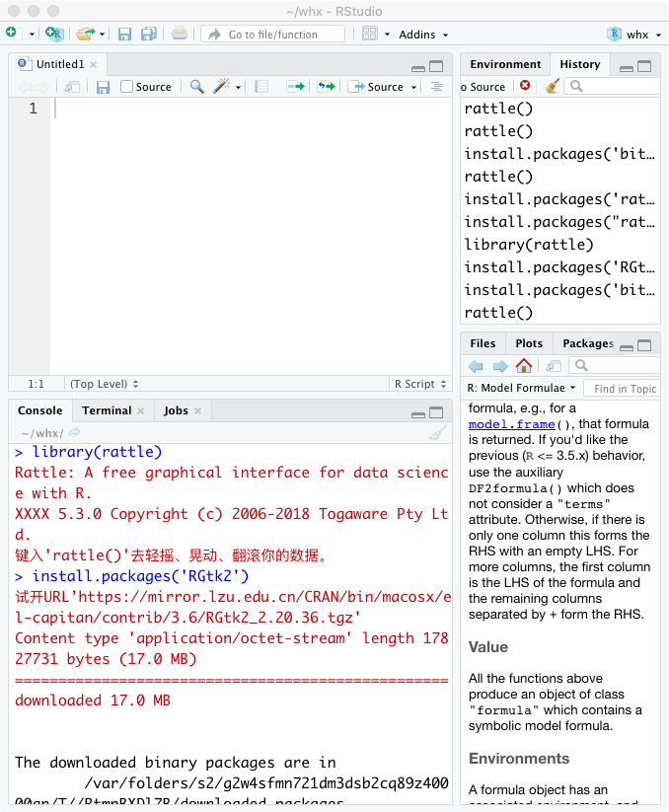Focus the History search field
669x812 pixels.
pyautogui.click(x=614, y=86)
